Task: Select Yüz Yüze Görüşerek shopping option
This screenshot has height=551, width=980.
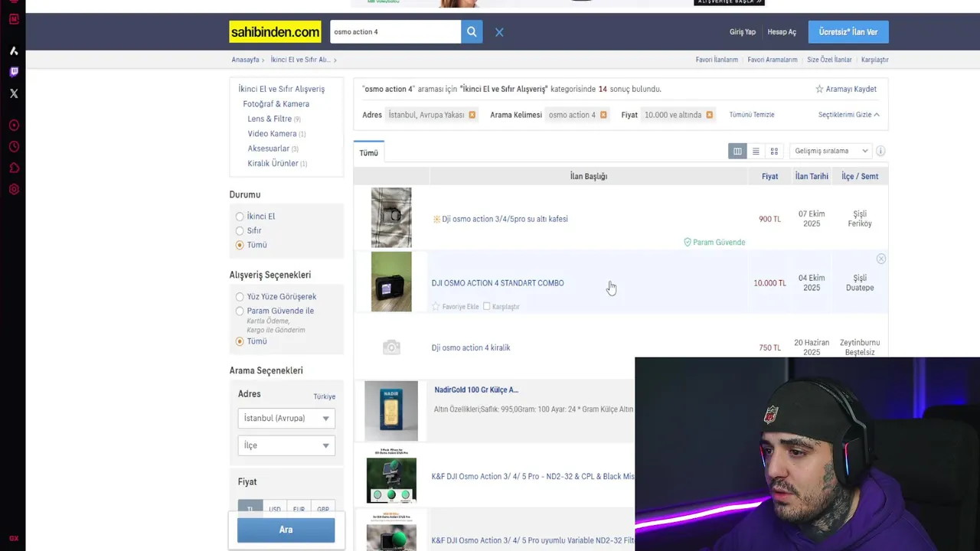Action: point(240,297)
